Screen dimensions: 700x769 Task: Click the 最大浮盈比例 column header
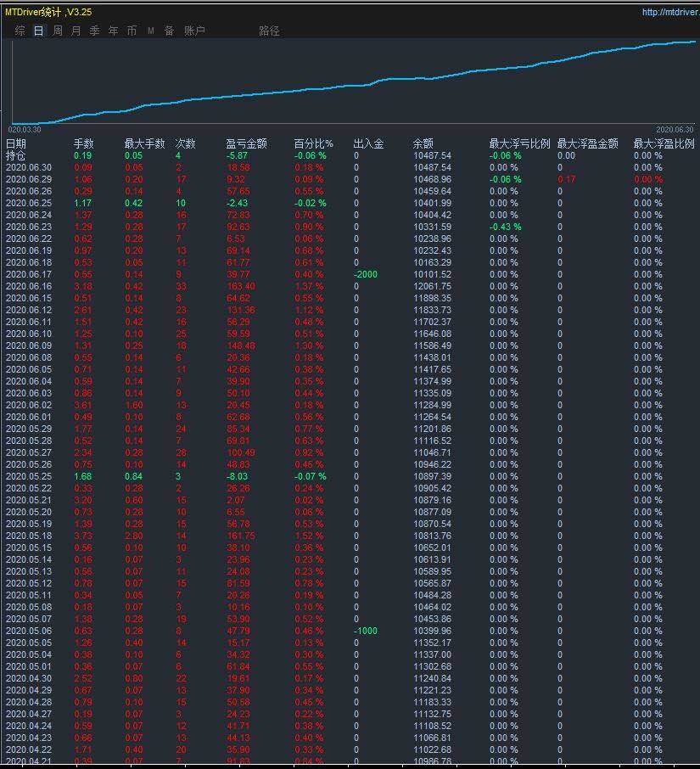[664, 143]
